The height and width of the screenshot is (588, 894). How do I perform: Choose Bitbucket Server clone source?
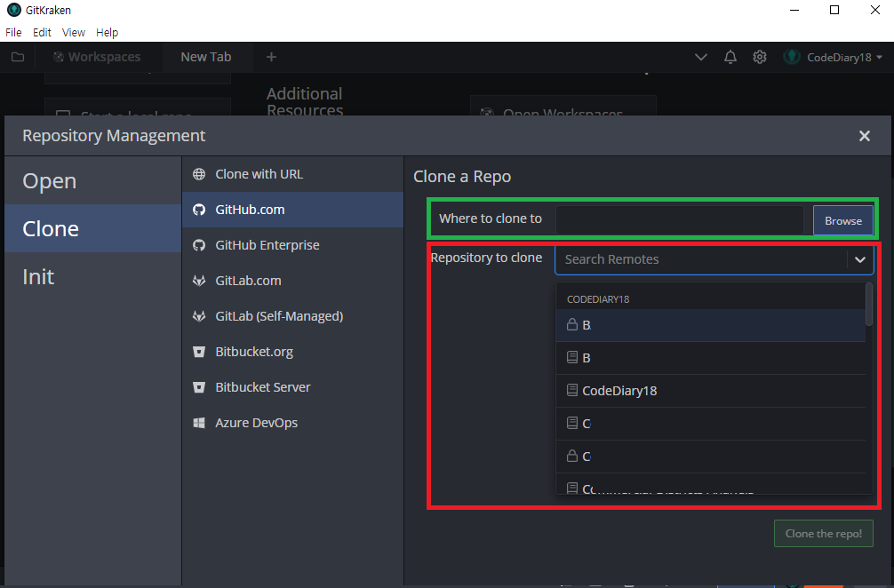point(292,387)
